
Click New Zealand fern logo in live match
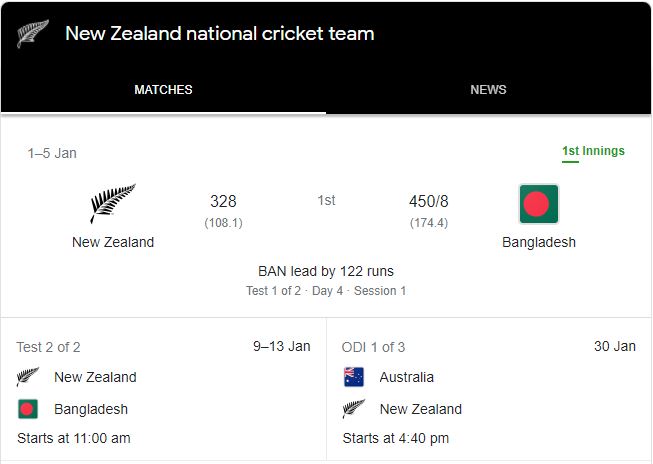point(113,203)
